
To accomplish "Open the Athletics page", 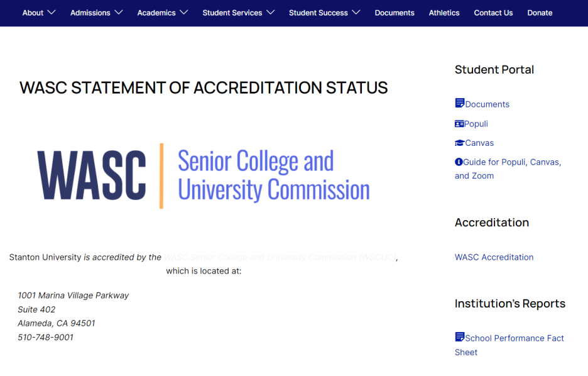I will 444,13.
